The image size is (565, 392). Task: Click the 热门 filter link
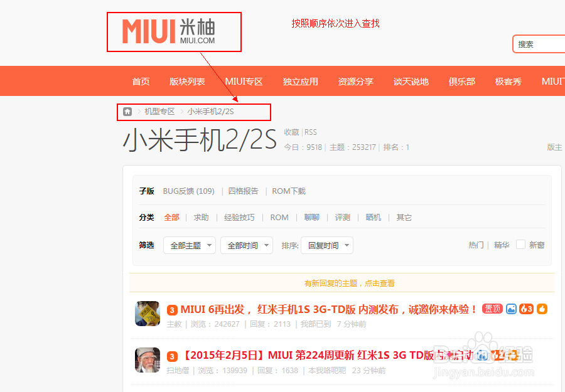[476, 245]
